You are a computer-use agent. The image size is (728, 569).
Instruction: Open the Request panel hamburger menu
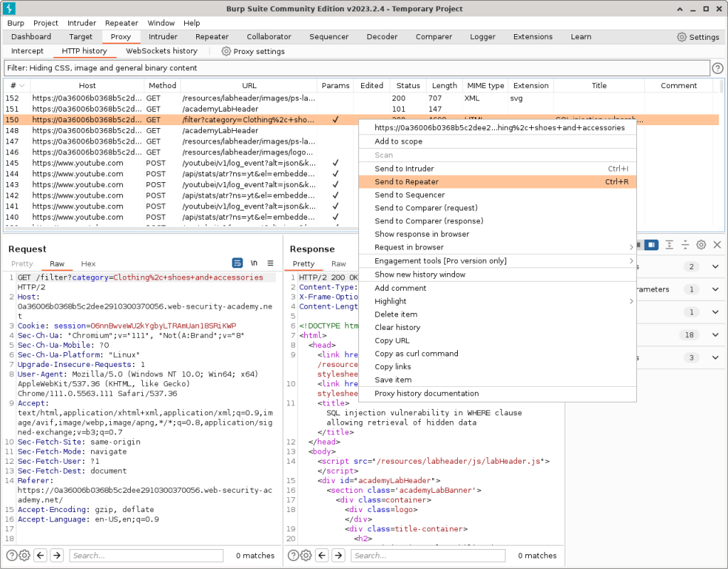(270, 263)
